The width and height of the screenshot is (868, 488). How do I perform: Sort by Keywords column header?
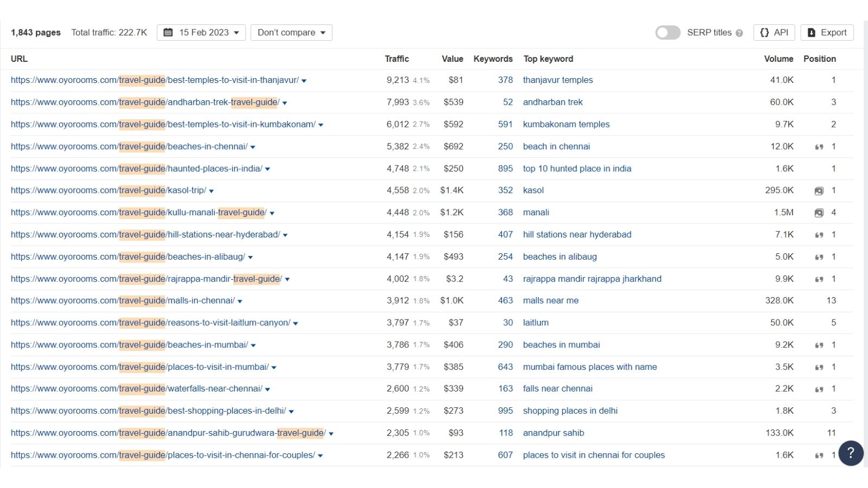click(493, 59)
